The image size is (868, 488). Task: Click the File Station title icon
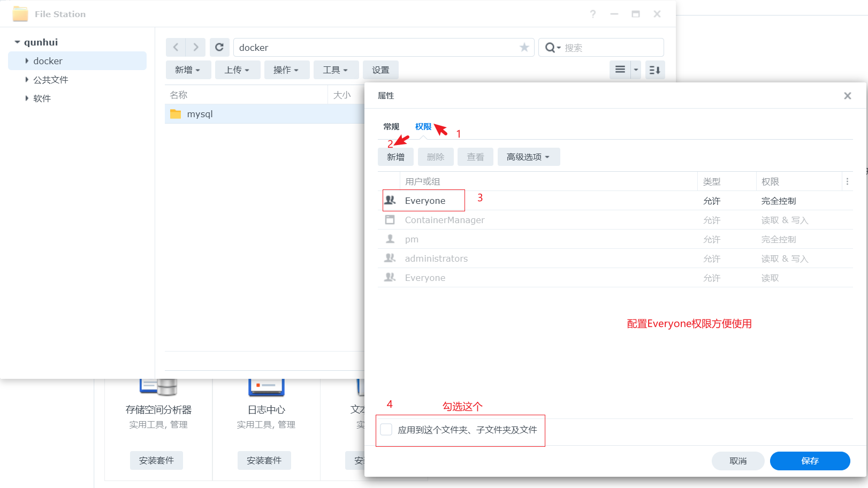click(20, 13)
